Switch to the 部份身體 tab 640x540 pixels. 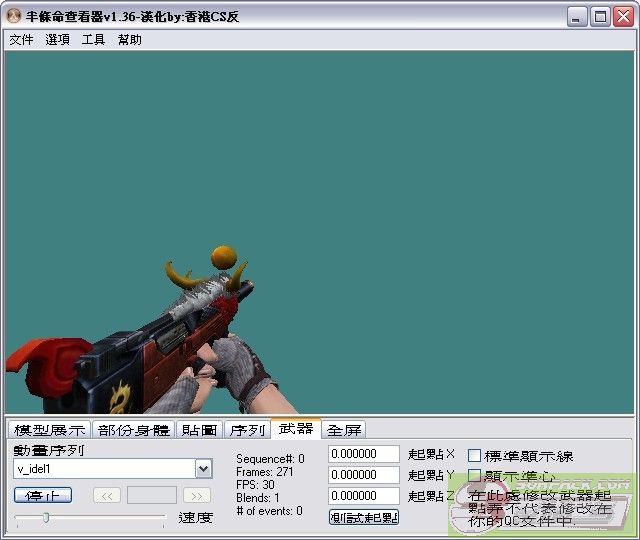click(x=133, y=430)
